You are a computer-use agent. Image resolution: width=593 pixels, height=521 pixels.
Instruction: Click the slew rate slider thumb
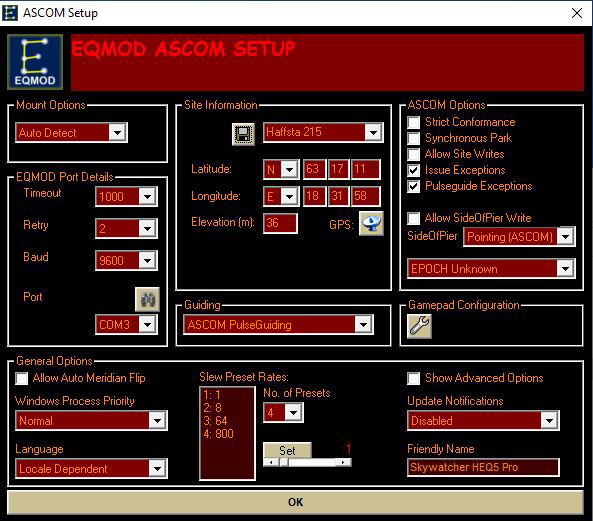[x=284, y=462]
